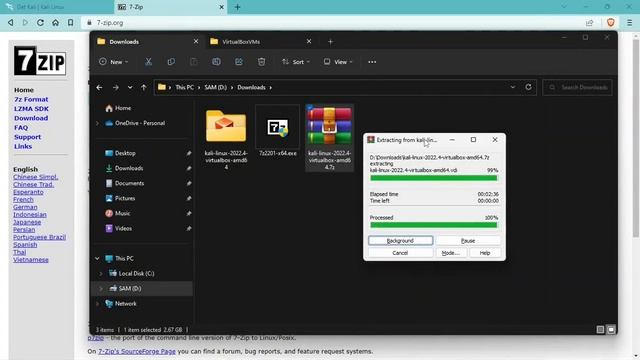
Task: Click the Mode... button
Action: tap(451, 253)
